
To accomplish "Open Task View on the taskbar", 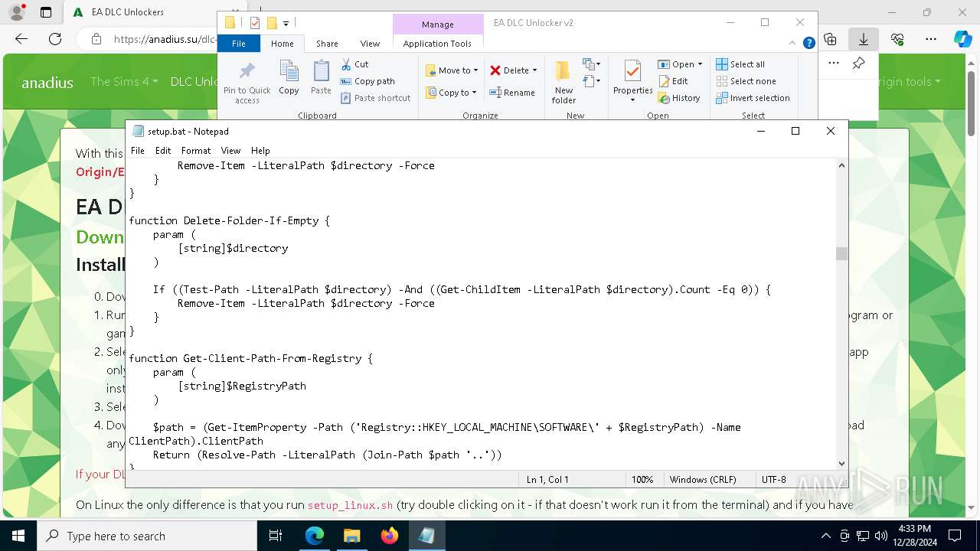I will (x=276, y=536).
